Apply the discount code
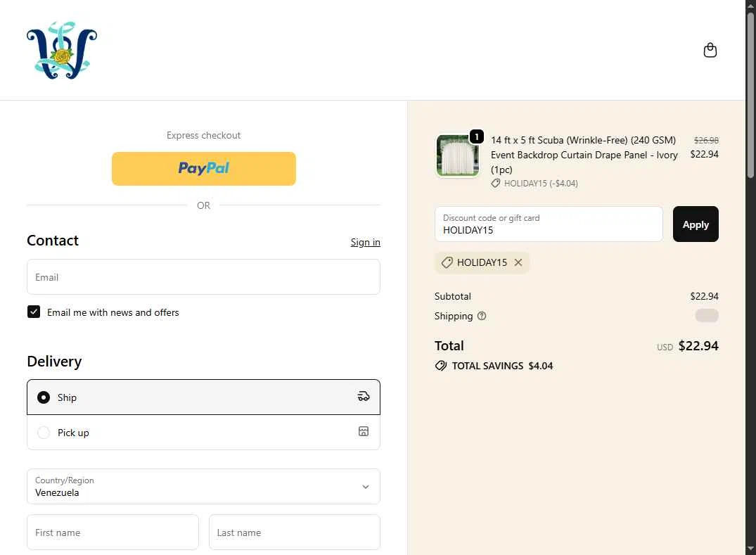Viewport: 756px width, 555px height. pyautogui.click(x=696, y=224)
